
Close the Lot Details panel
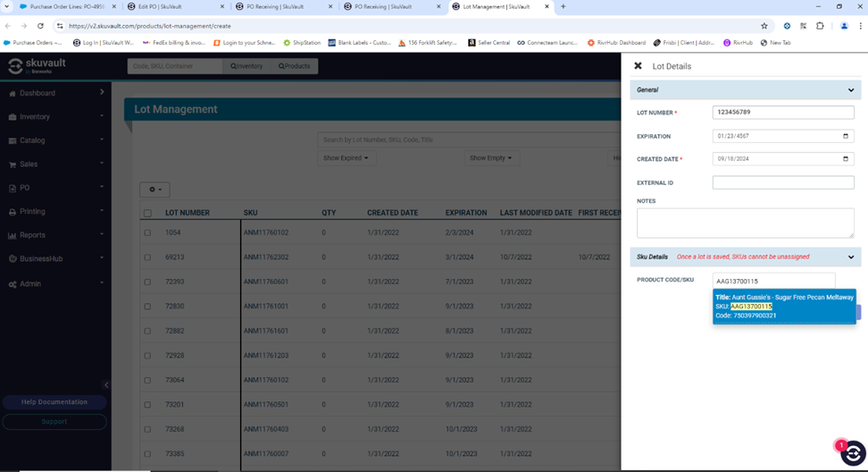tap(638, 66)
